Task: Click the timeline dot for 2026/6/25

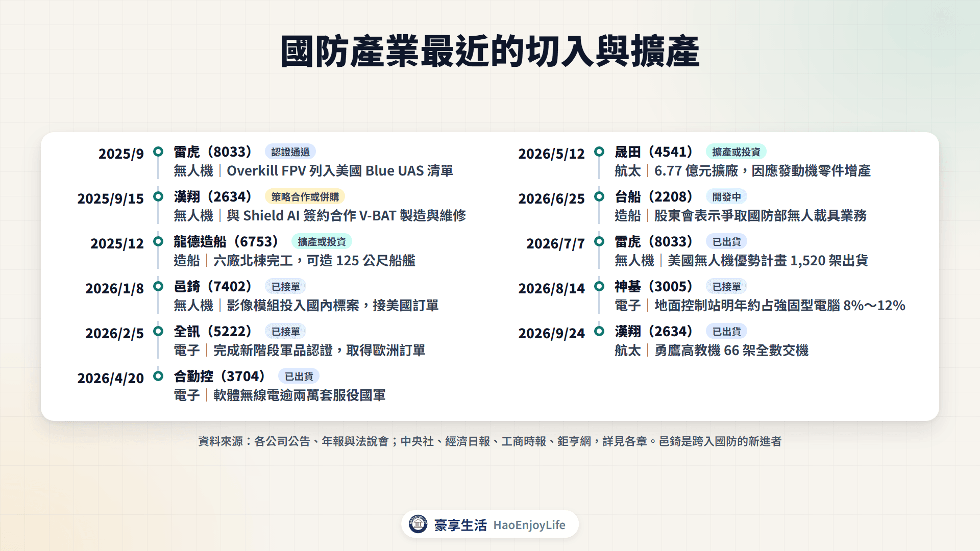Action: click(599, 196)
